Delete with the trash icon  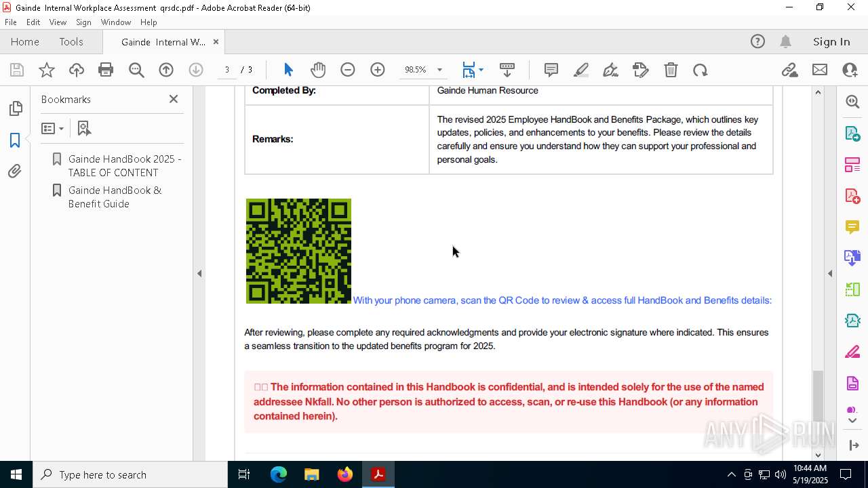[x=671, y=70]
